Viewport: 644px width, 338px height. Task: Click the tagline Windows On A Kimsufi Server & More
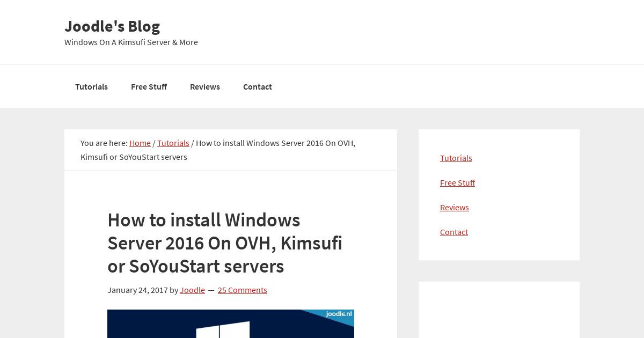tap(131, 42)
